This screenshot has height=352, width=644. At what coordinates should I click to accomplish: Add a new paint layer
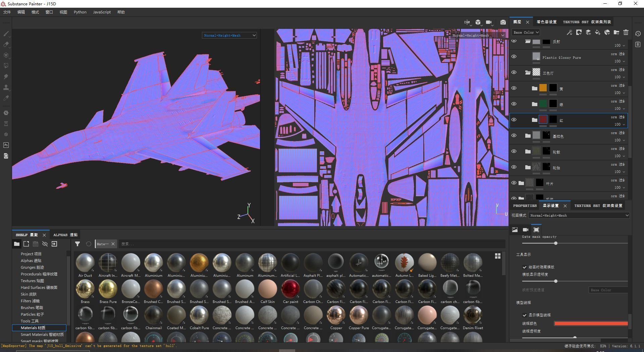tap(588, 32)
